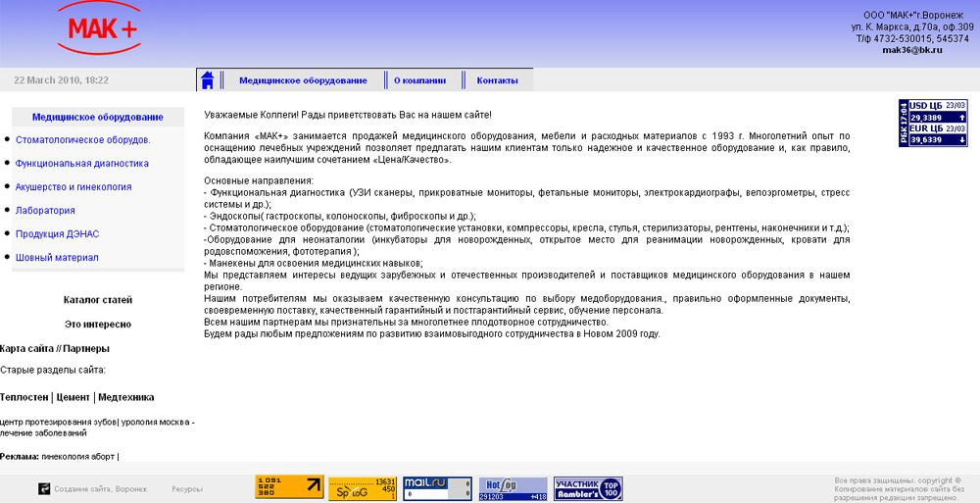Viewport: 980px width, 503px height.
Task: Open Лаборатория category
Action: tap(45, 211)
